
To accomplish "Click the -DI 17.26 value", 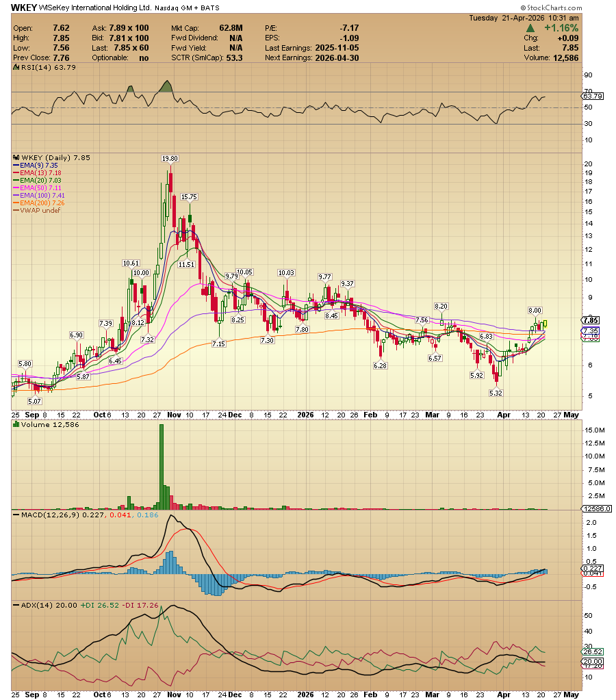I will pos(140,606).
